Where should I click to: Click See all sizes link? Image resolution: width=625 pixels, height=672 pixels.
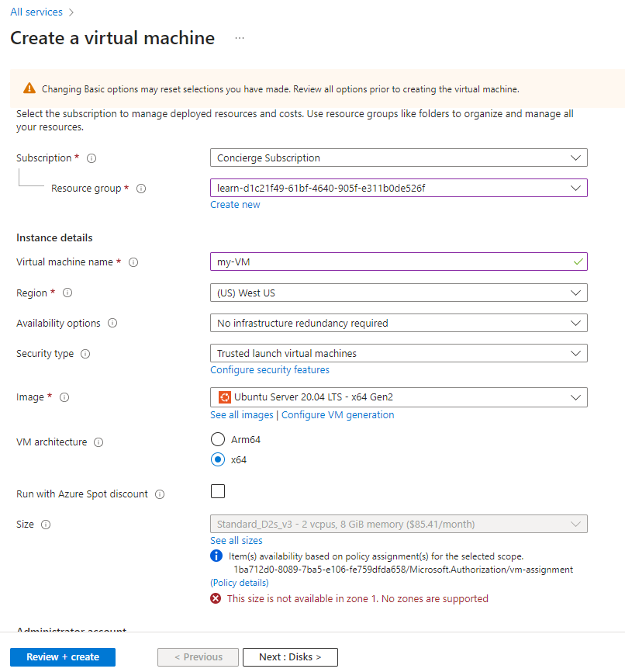point(237,540)
